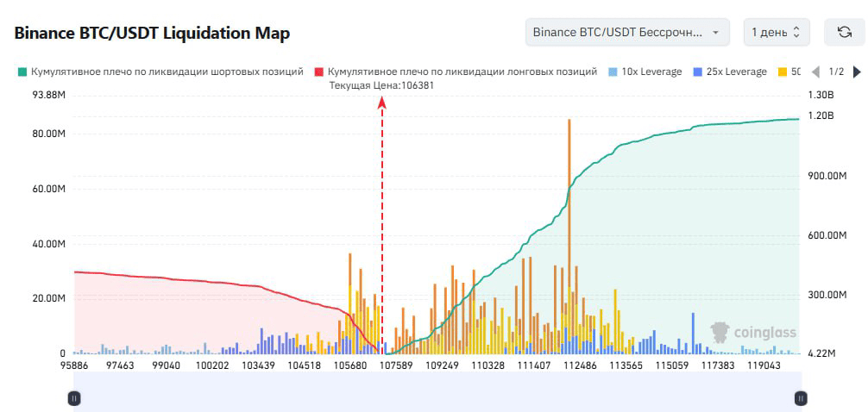Viewport: 868px width, 412px height.
Task: Click the Binance BTC/USDT Liquidation Map title
Action: (152, 33)
